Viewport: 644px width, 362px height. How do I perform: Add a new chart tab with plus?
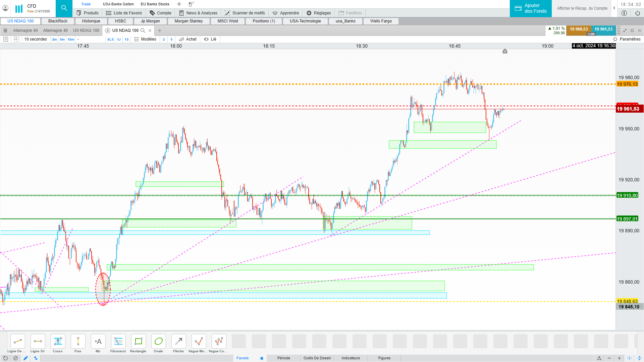[x=160, y=31]
